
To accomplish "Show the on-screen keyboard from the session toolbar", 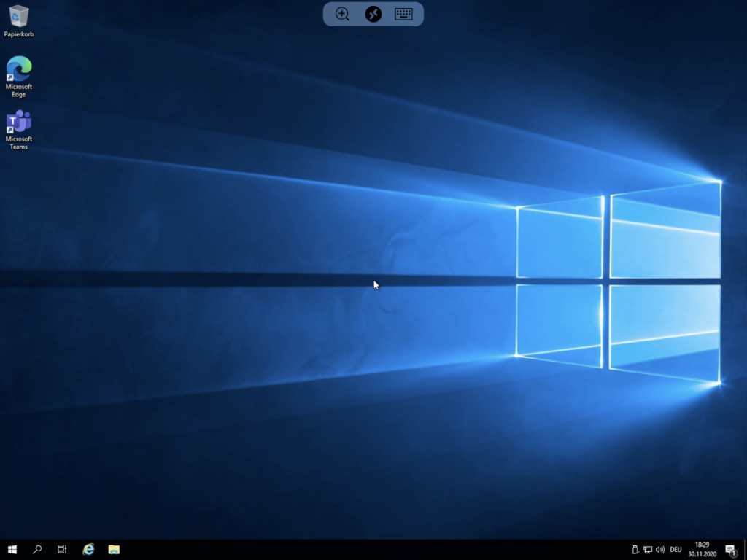I will (404, 14).
